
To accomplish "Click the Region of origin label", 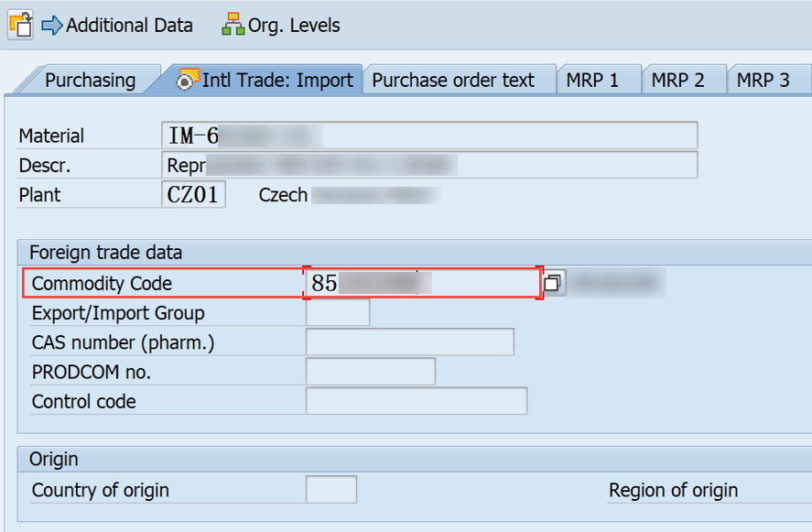I will pos(673,490).
